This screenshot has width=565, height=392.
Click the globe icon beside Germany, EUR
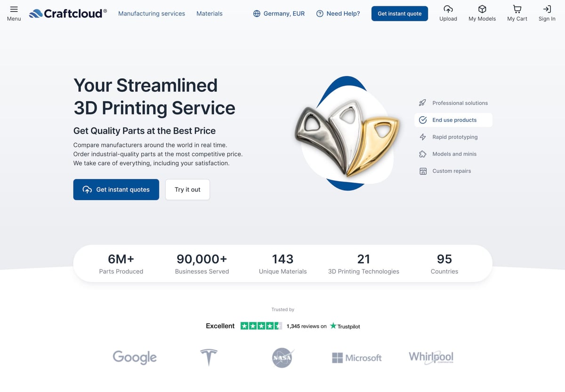pos(257,14)
